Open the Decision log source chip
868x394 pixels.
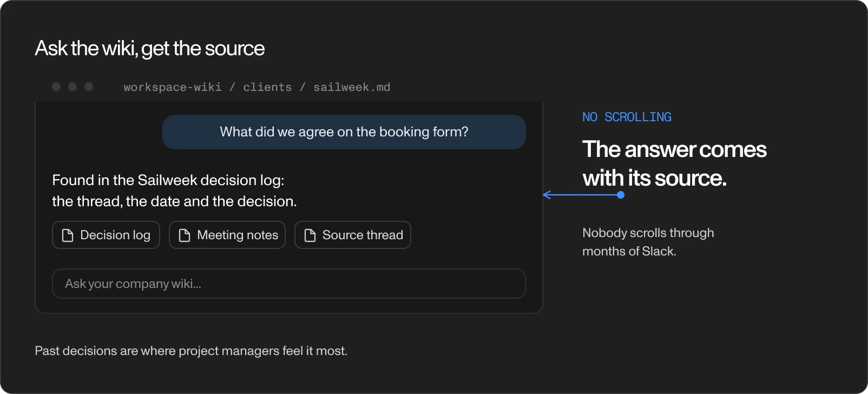(106, 235)
